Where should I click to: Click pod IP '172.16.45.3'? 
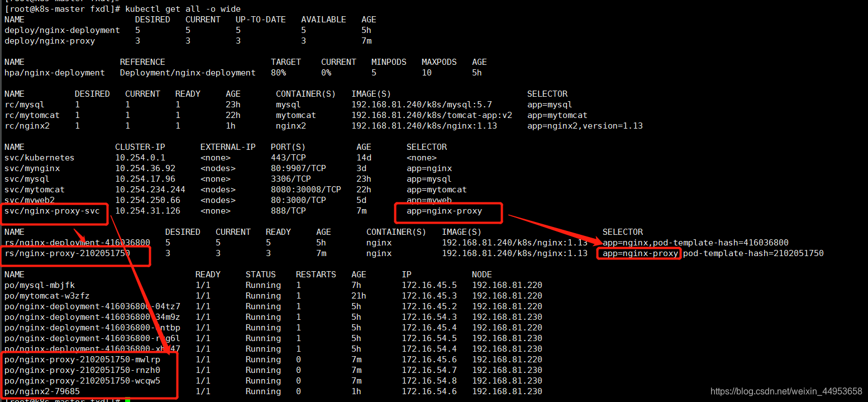(x=429, y=296)
